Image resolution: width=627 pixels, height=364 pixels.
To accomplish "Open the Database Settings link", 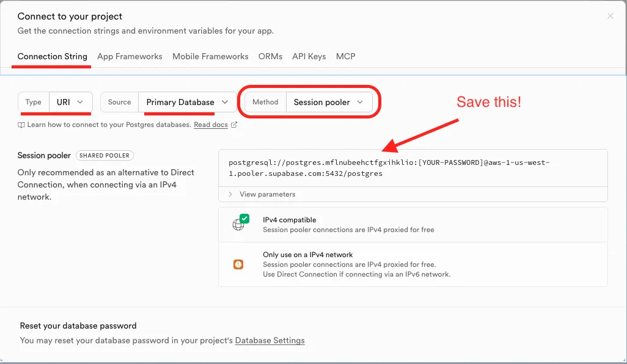I will [270, 340].
